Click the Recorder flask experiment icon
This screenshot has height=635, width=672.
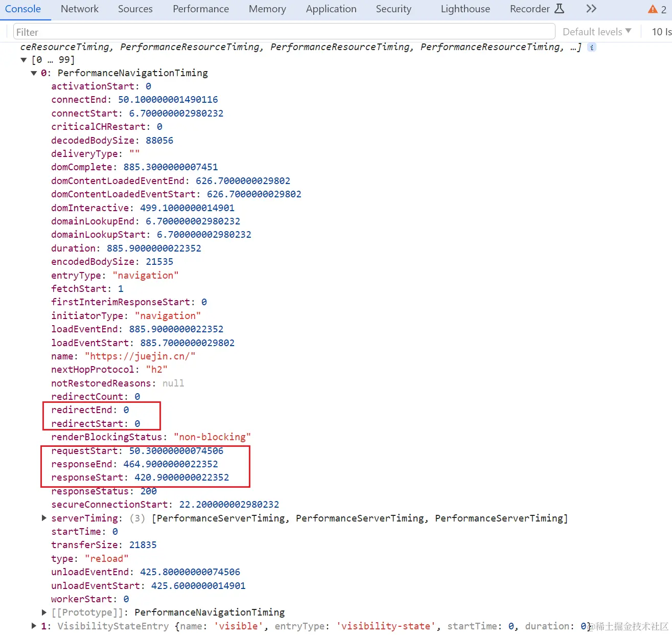pos(559,9)
